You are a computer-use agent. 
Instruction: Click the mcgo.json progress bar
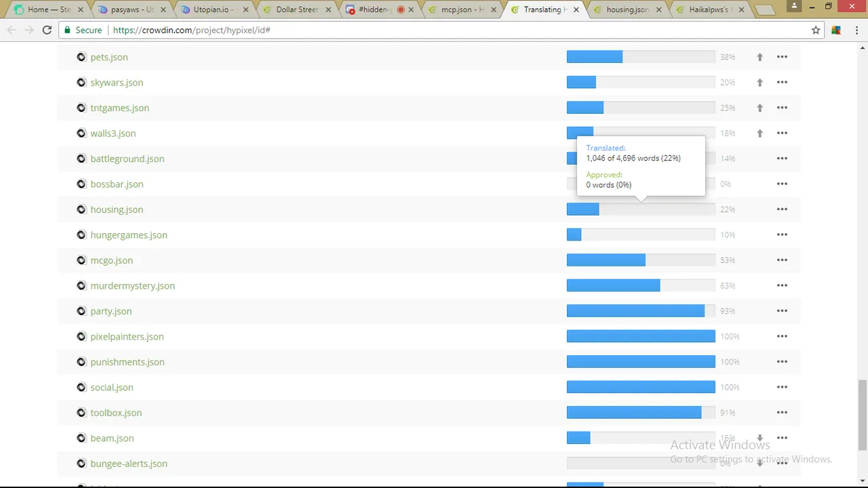(x=641, y=260)
